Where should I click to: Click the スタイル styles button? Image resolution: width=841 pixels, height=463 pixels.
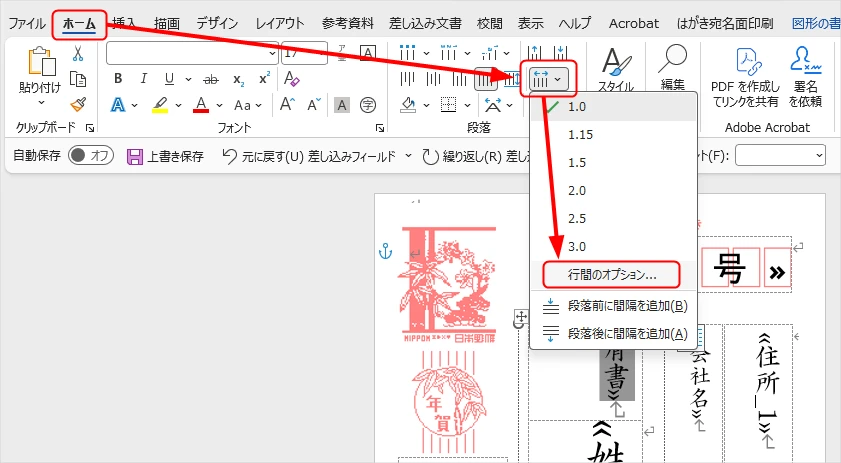pos(616,68)
